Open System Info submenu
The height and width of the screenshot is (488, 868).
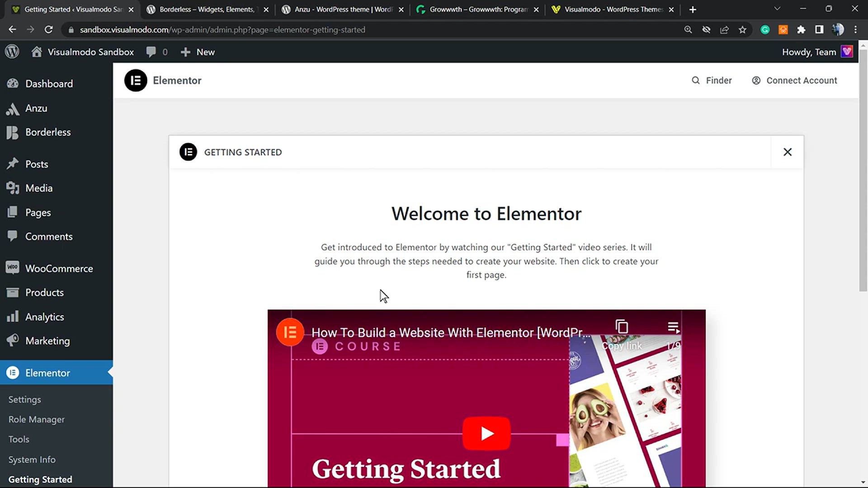click(x=32, y=460)
